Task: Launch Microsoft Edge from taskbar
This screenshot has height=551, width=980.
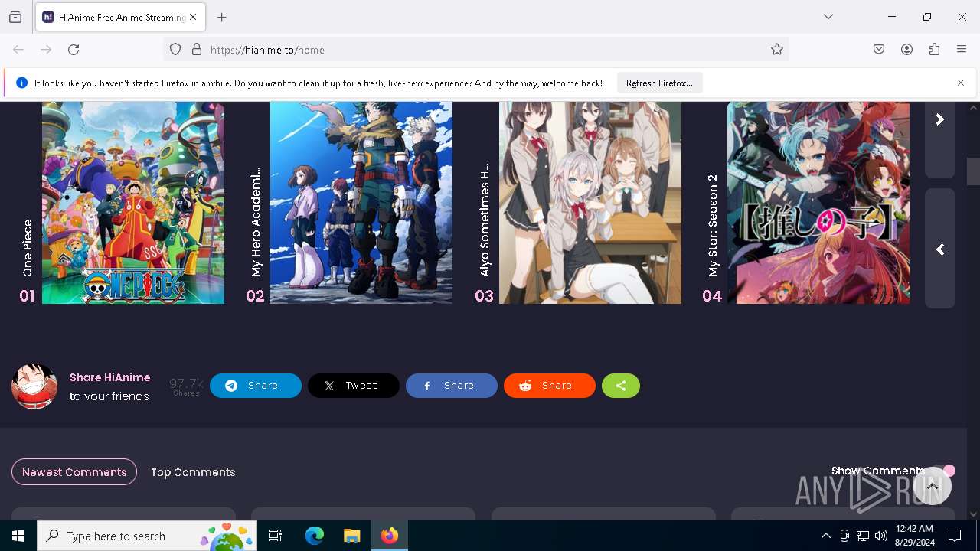Action: 315,536
